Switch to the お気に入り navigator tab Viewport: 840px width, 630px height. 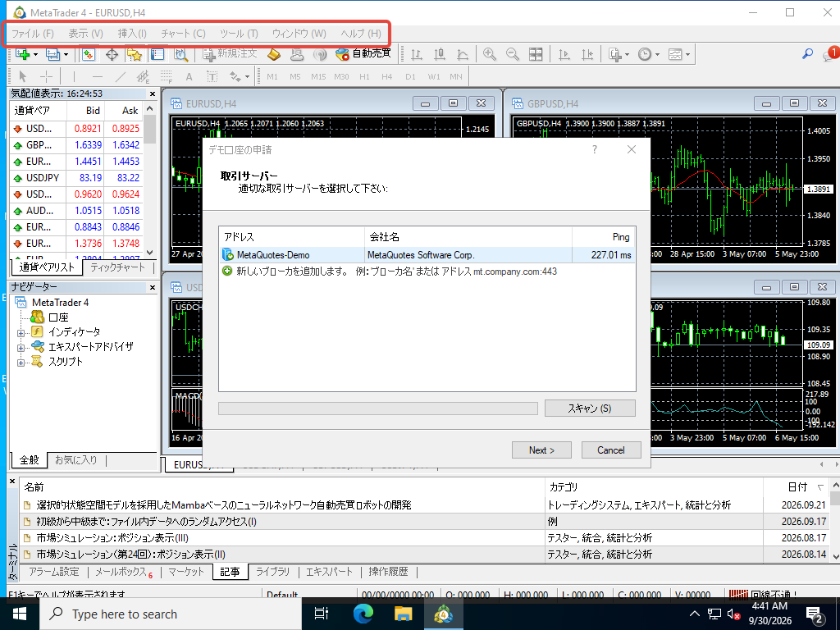point(75,459)
